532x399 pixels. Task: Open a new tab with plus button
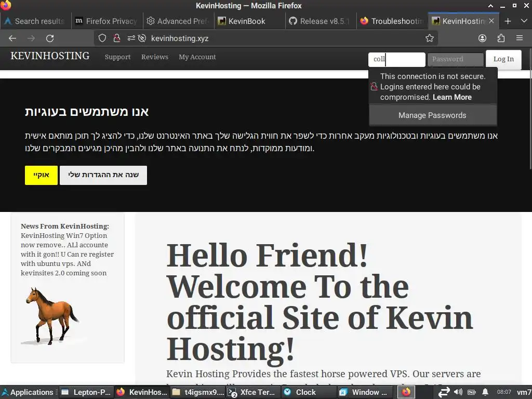click(508, 21)
